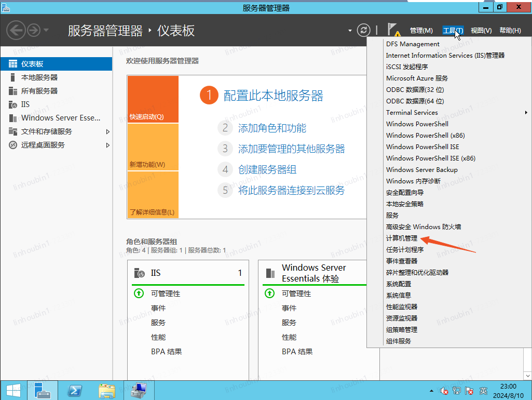The image size is (532, 400).
Task: Select the 快速启动(Q) tile
Action: coord(153,99)
